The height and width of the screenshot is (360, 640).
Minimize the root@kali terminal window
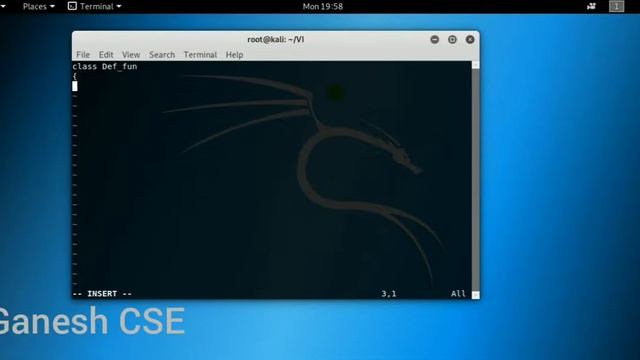435,40
